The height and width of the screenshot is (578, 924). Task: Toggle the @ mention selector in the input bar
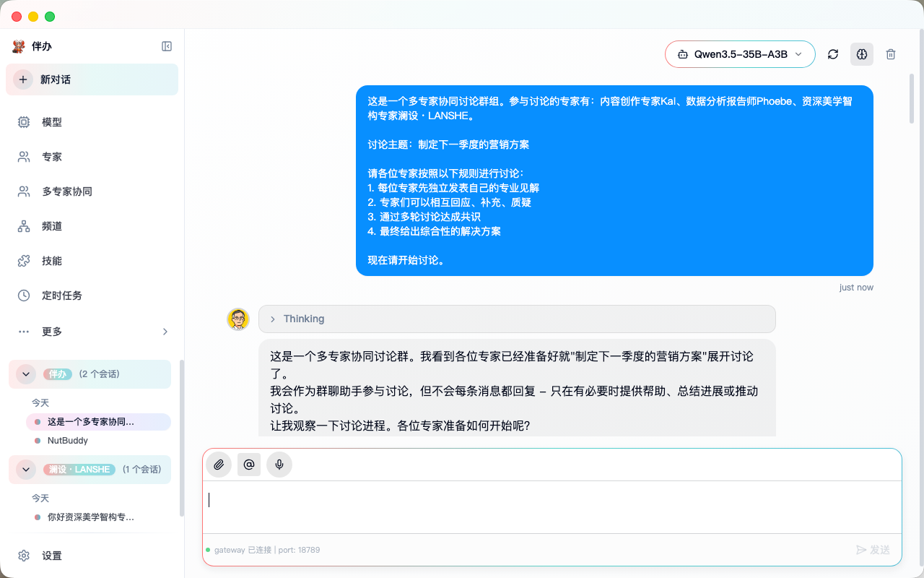click(x=249, y=465)
